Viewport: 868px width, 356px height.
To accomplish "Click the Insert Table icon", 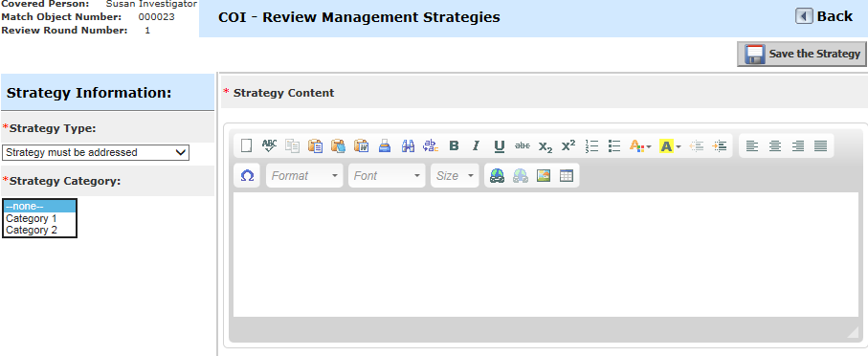I will [x=567, y=175].
